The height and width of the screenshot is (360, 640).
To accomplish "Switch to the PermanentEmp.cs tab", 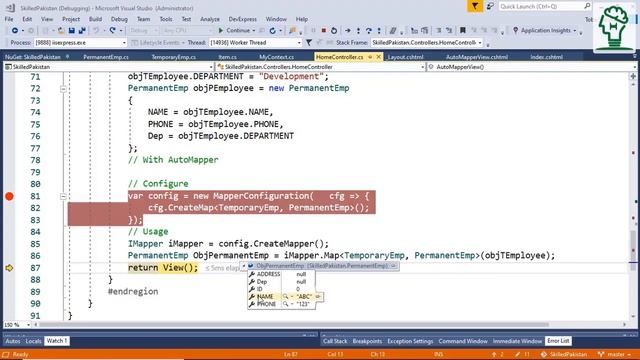I will 106,57.
